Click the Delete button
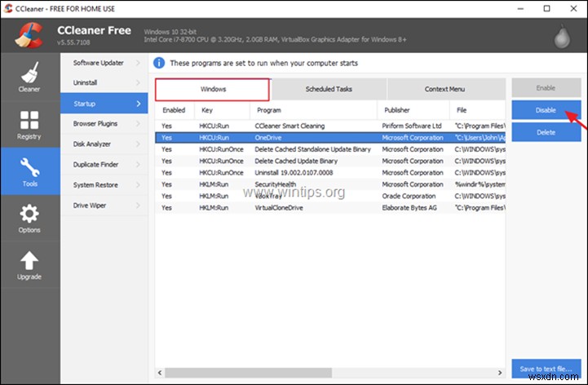Screen dimensions: 588x385 pyautogui.click(x=546, y=132)
